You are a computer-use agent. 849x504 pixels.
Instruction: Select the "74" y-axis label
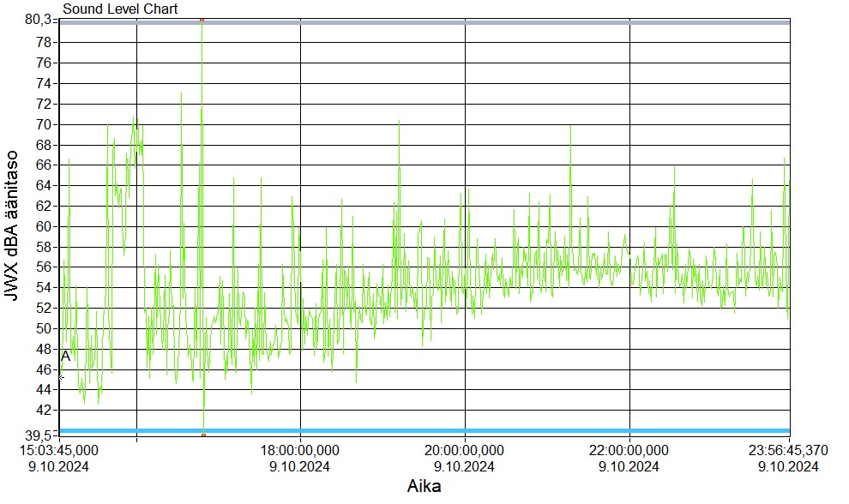(x=44, y=83)
